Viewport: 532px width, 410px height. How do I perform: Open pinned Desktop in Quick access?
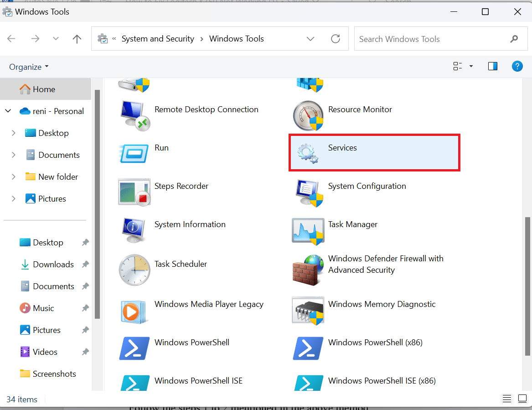click(41, 242)
